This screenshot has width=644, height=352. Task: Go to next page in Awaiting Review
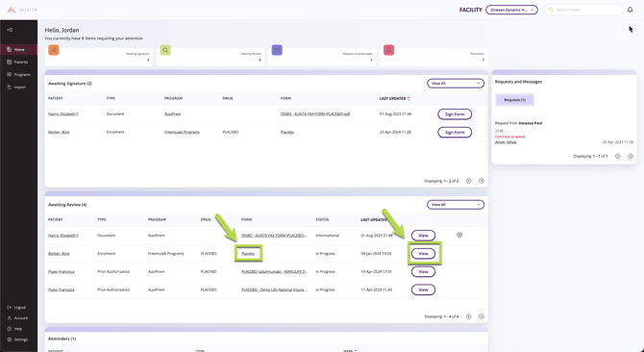tap(482, 316)
